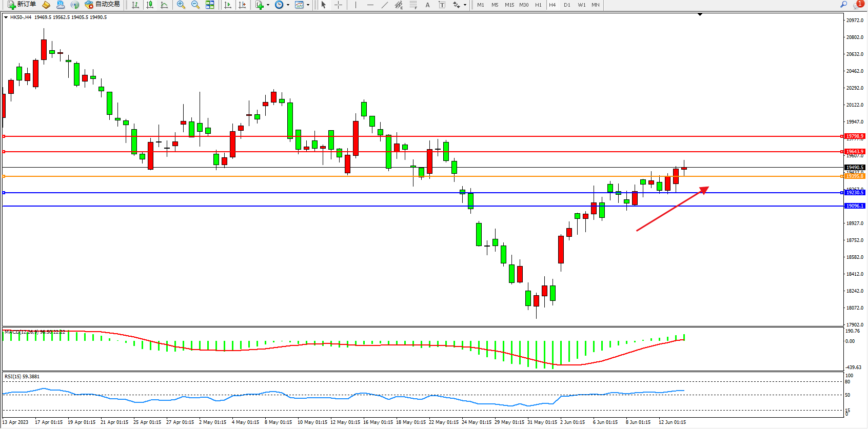868x429 pixels.
Task: Toggle AutoTrading (自动交易) button
Action: pos(103,5)
